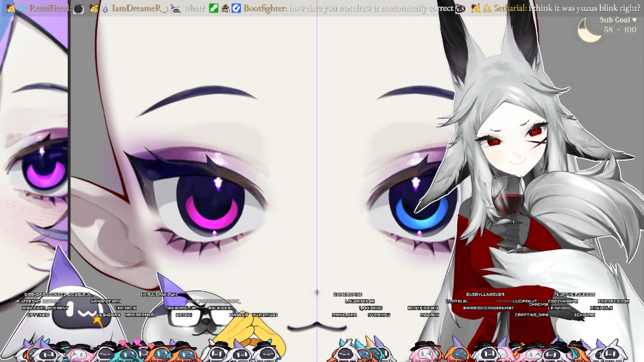The height and width of the screenshot is (362, 644).
Task: Click 'i think it was yuzus blink right?' message
Action: click(x=585, y=8)
